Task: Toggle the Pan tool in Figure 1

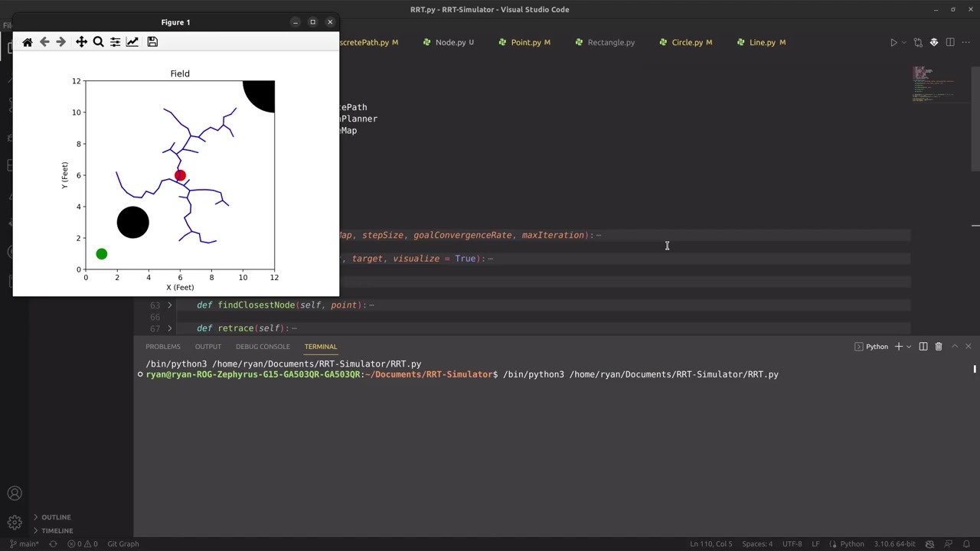Action: [81, 42]
